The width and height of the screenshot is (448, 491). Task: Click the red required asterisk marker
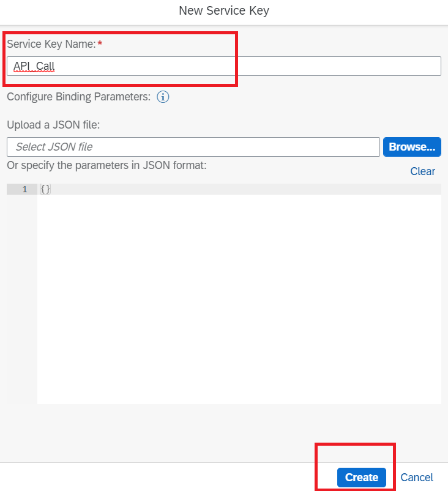[x=100, y=43]
